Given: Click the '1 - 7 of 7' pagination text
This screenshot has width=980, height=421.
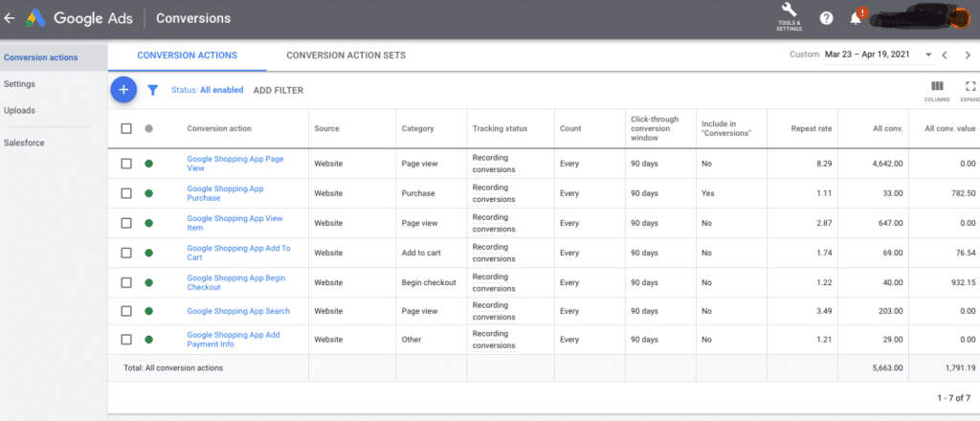Looking at the screenshot, I should (954, 397).
